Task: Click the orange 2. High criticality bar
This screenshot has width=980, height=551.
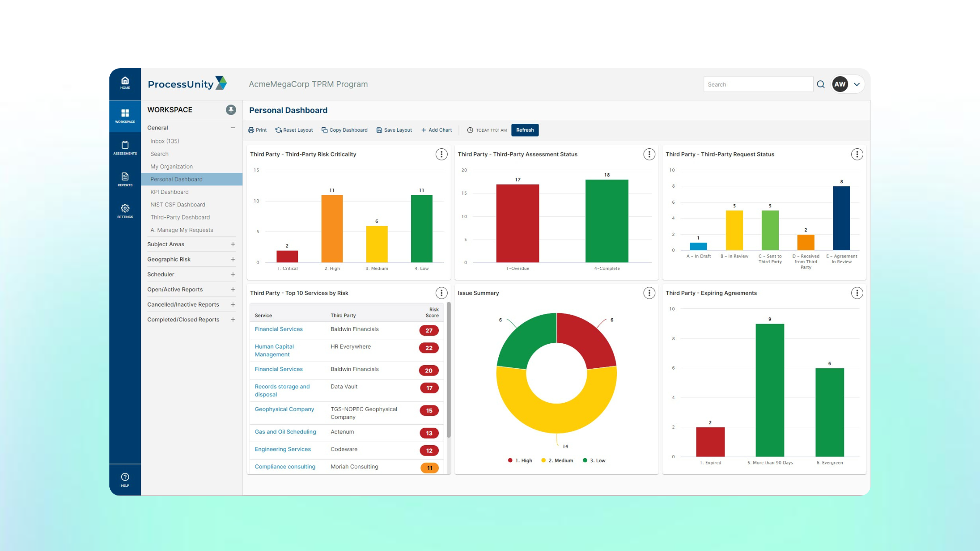Action: tap(332, 229)
